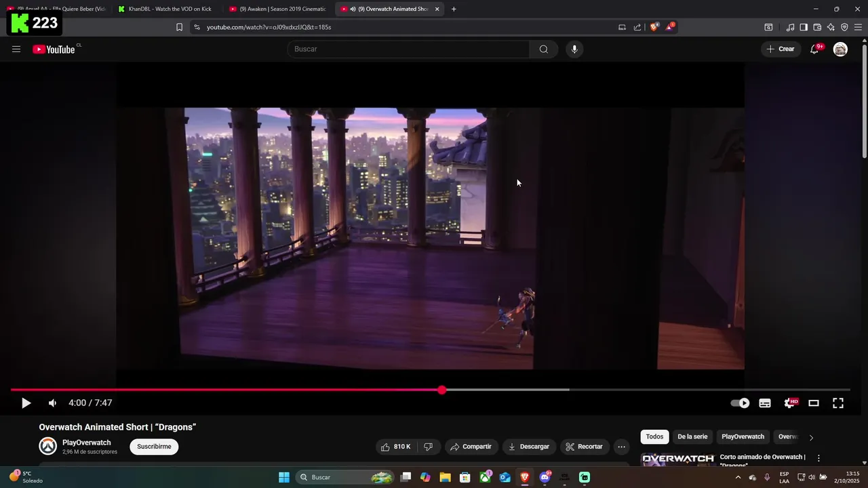The height and width of the screenshot is (488, 868).
Task: Click the video title Overwatch Animated Short Dragons
Action: tap(117, 427)
